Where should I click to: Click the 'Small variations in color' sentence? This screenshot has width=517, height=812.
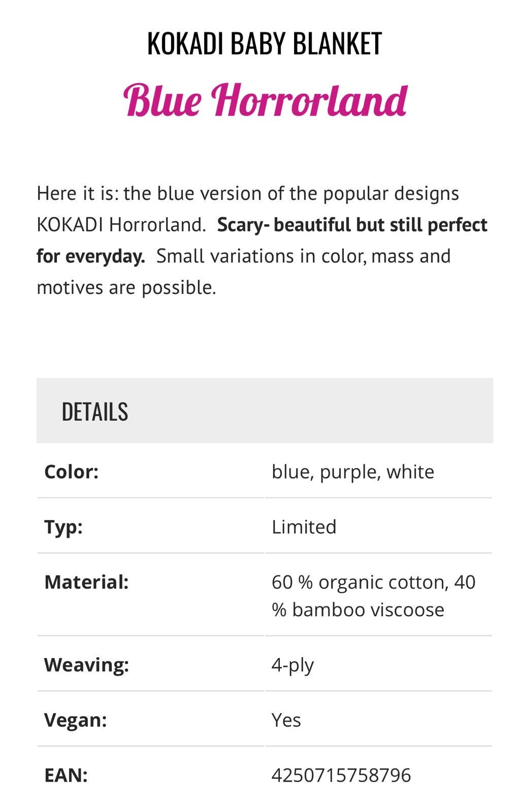pyautogui.click(x=244, y=272)
